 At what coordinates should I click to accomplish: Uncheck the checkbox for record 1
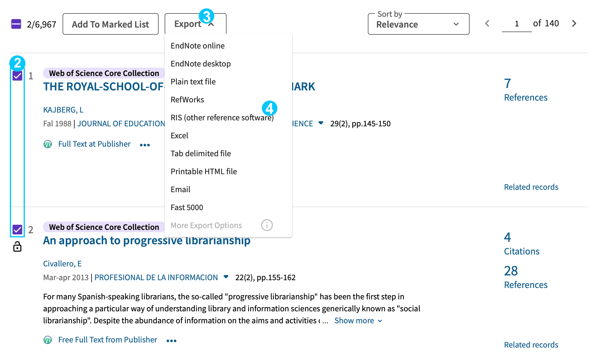pos(17,76)
